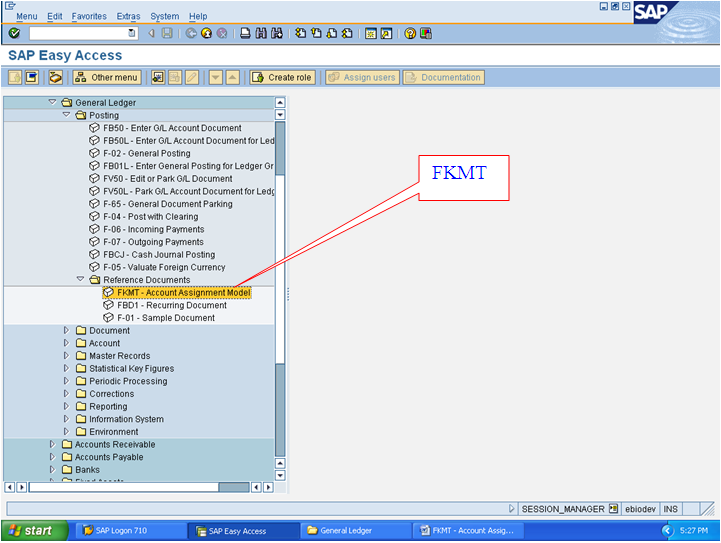Click the User menu icon

[15, 77]
